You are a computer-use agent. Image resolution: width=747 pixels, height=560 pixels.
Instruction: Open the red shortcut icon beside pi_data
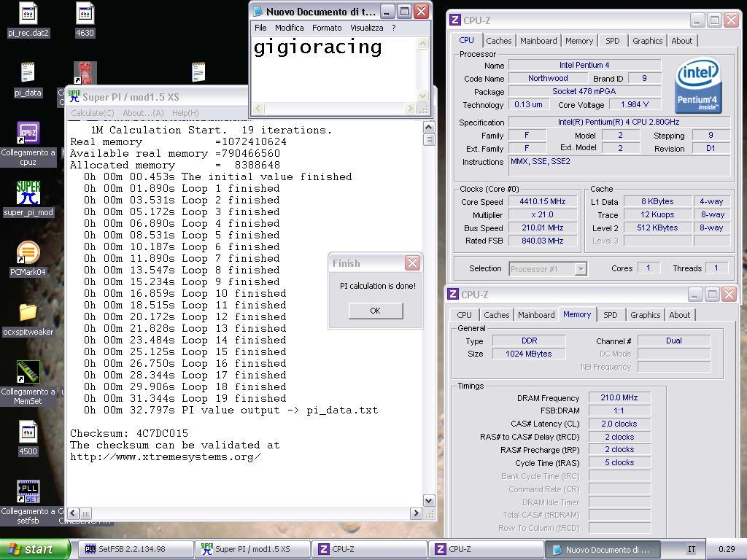[85, 73]
